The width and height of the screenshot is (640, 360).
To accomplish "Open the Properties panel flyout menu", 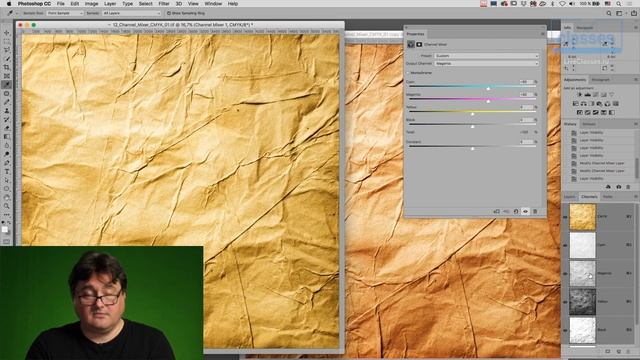I will [542, 34].
